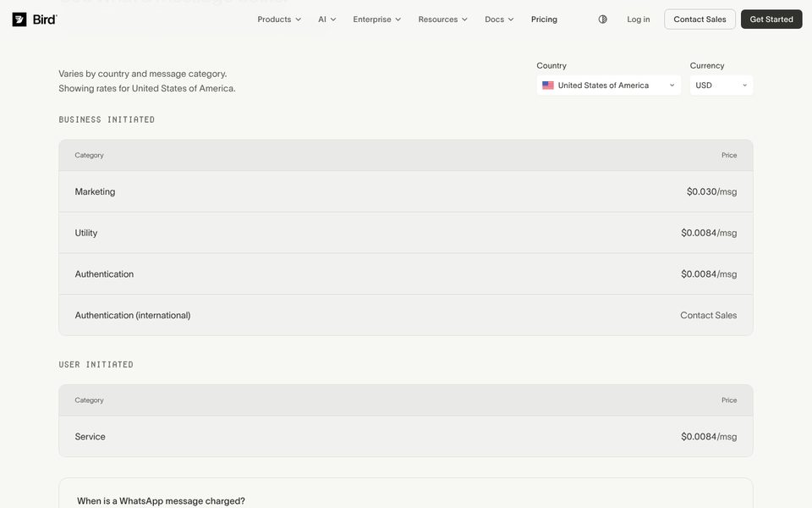Click the Utility $0.0084/msg price
Screen dimensions: 812x508
[709, 233]
